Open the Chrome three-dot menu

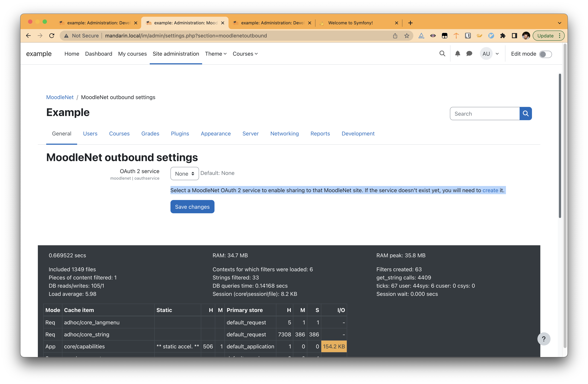560,36
